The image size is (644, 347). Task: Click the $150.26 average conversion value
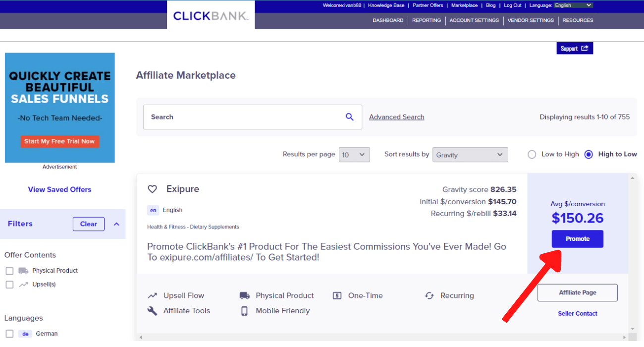coord(578,218)
